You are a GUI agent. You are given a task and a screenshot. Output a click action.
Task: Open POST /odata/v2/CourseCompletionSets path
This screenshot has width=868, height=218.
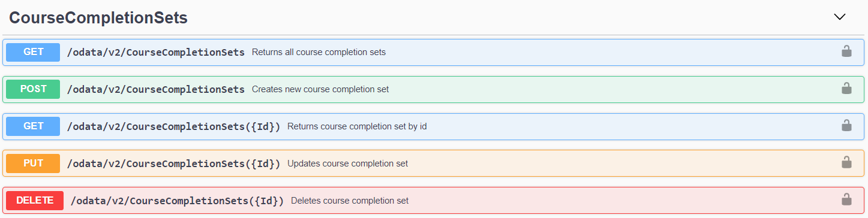156,89
